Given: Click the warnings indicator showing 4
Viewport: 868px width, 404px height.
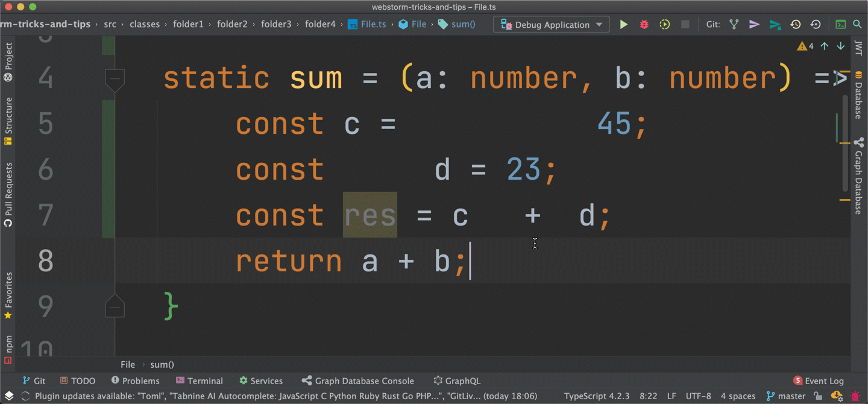Looking at the screenshot, I should [805, 46].
